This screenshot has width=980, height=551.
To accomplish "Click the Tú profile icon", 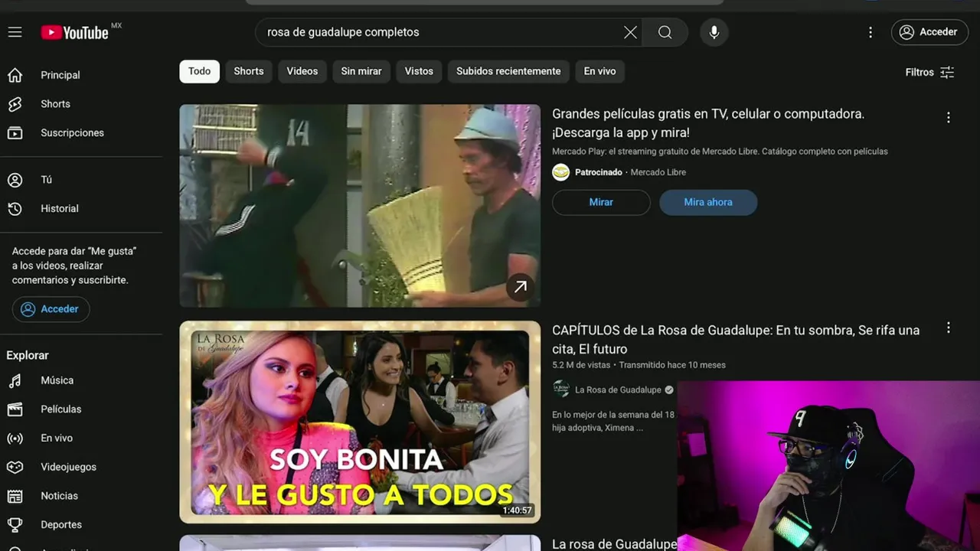I will (15, 180).
